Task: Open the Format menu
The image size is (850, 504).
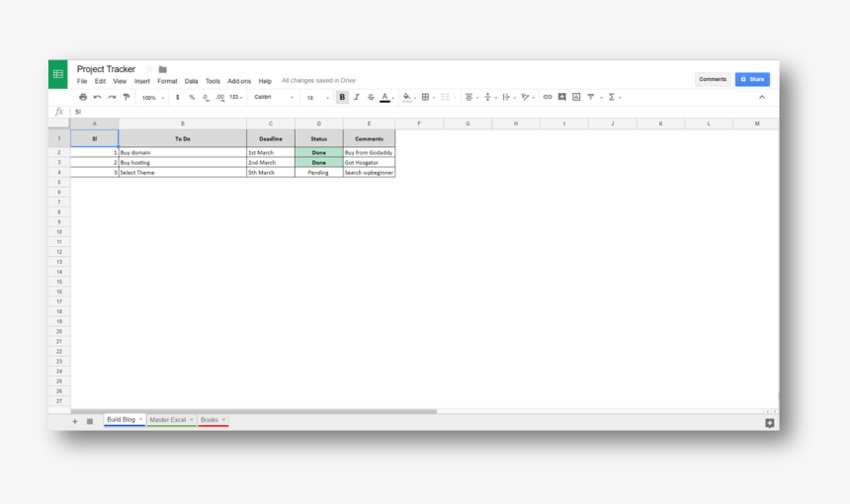Action: click(x=167, y=81)
